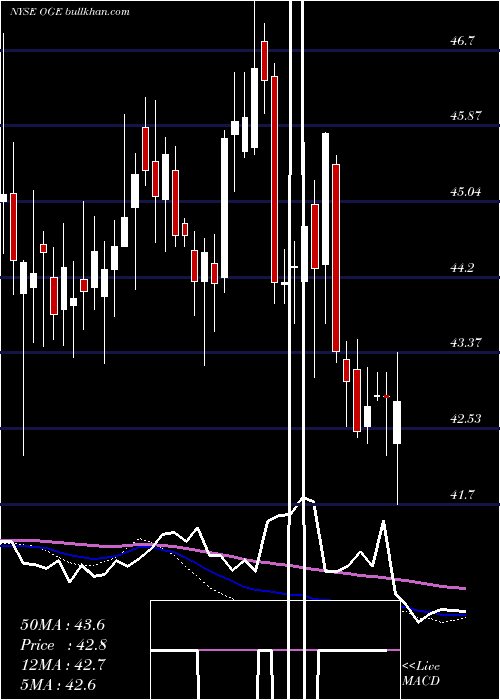Click the 42.53 price level label
This screenshot has width=500, height=700.
(466, 419)
